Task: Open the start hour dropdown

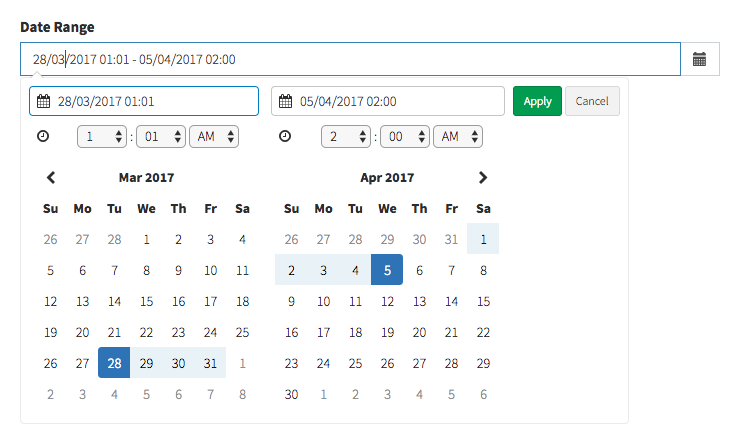Action: click(x=103, y=136)
